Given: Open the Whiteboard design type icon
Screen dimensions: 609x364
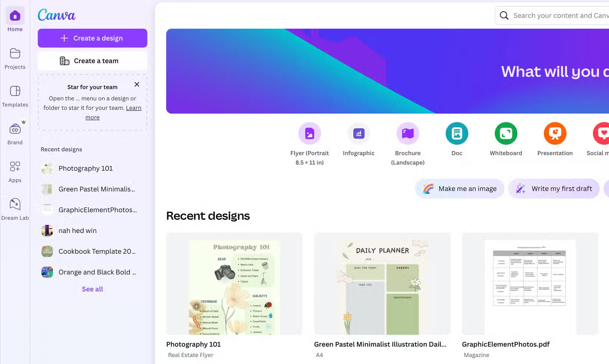Looking at the screenshot, I should tap(506, 134).
